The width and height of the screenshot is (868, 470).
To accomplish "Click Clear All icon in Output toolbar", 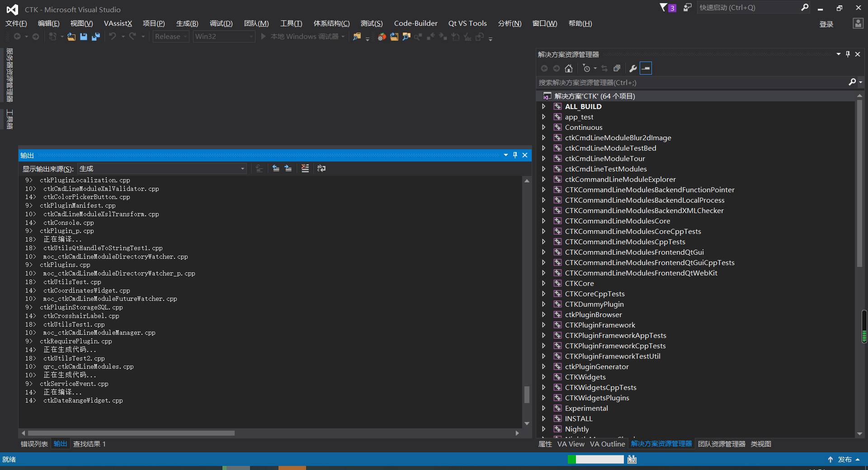I will [305, 168].
